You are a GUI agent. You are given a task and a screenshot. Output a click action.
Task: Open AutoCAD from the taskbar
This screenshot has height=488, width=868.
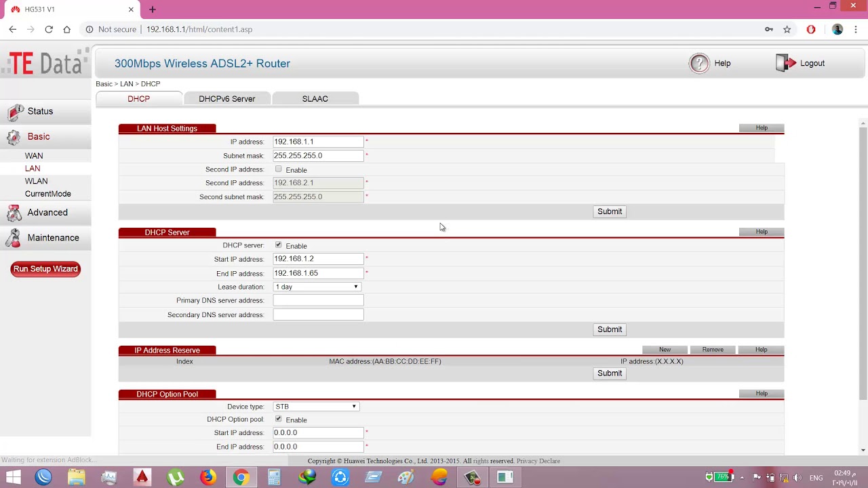point(142,477)
